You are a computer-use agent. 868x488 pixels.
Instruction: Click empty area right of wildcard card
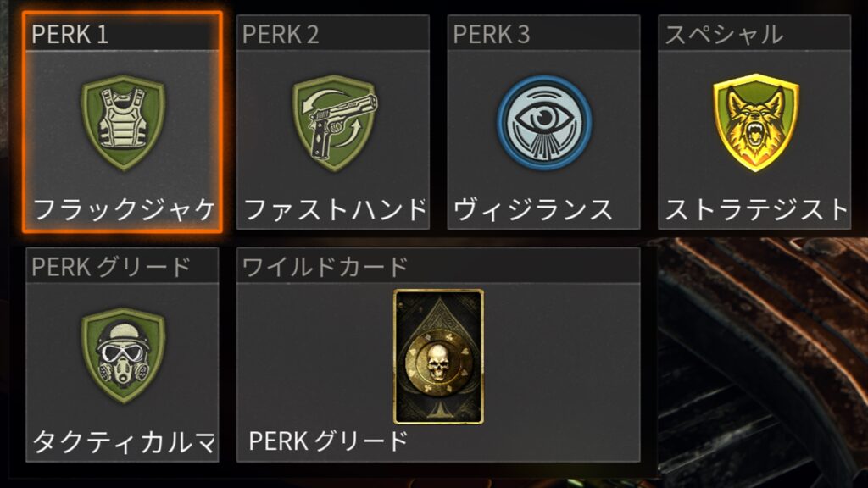click(562, 357)
